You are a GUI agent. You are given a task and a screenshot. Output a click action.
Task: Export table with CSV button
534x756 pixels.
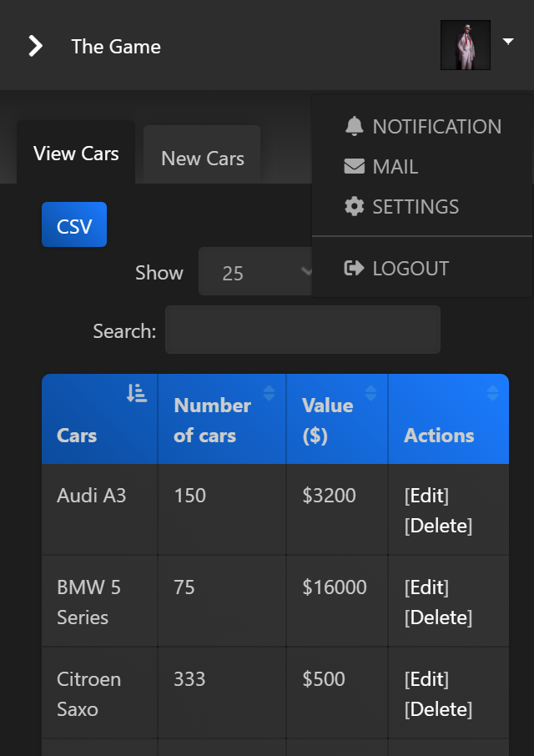tap(74, 225)
